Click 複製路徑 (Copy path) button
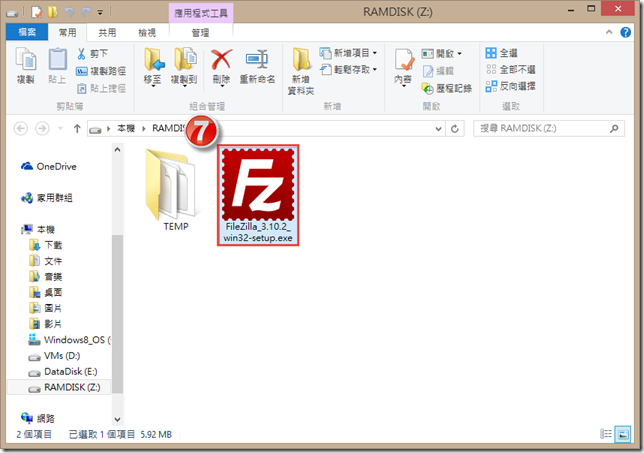The height and width of the screenshot is (453, 644). click(101, 71)
